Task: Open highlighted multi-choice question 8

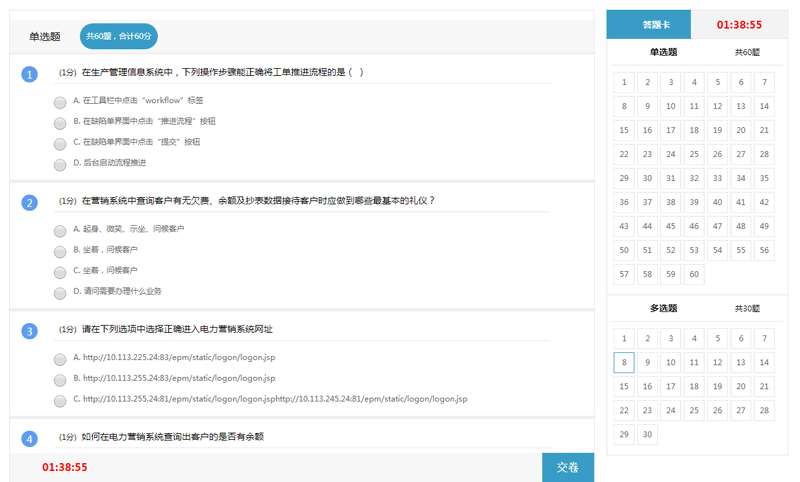Action: (624, 362)
